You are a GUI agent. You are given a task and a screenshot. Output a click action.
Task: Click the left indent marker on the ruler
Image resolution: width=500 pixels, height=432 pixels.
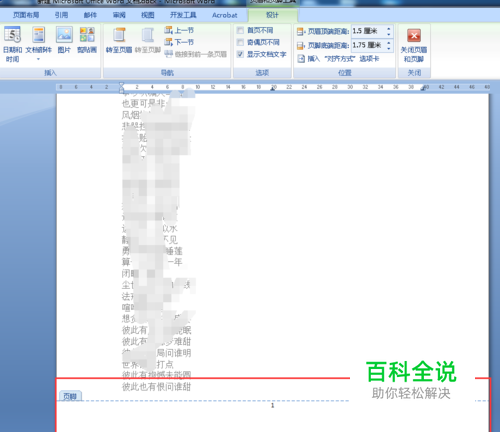point(121,89)
